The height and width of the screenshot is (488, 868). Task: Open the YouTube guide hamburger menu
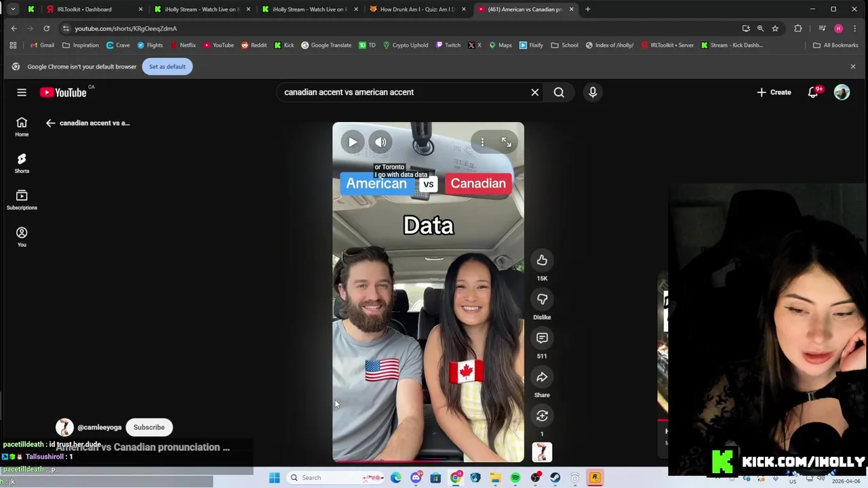22,92
